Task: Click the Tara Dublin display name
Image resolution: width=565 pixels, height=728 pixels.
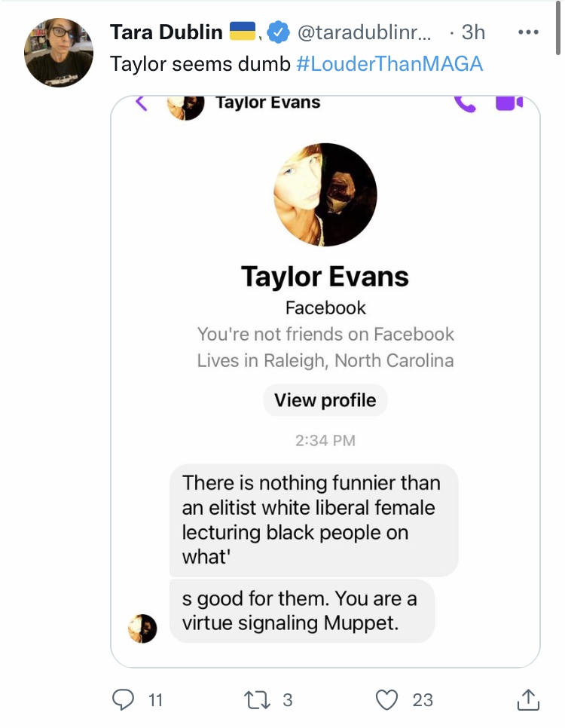Action: [x=166, y=32]
